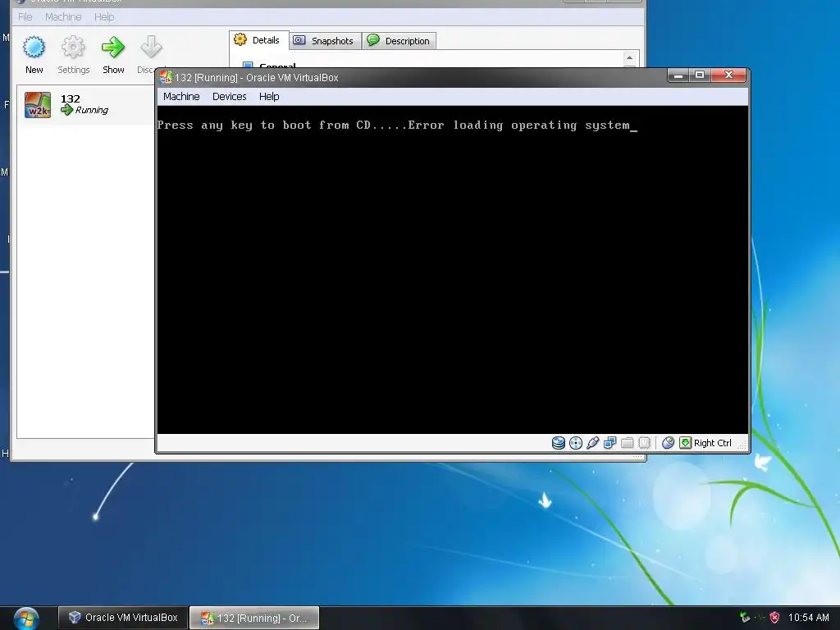Open the Windows Start orb

pos(26,619)
